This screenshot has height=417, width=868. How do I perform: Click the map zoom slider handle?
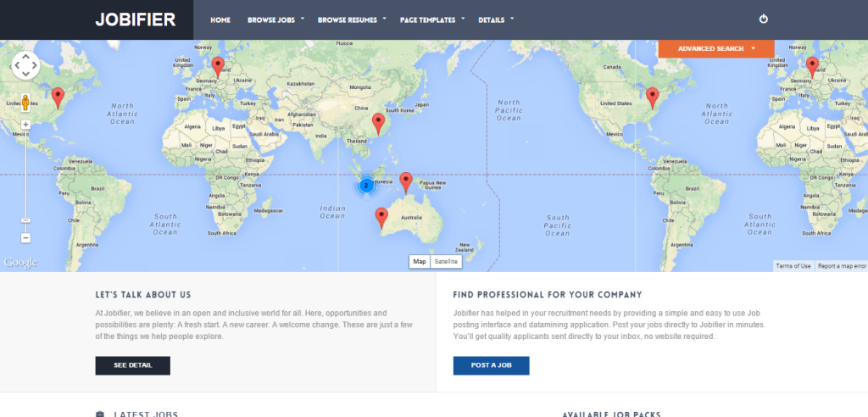tap(25, 220)
